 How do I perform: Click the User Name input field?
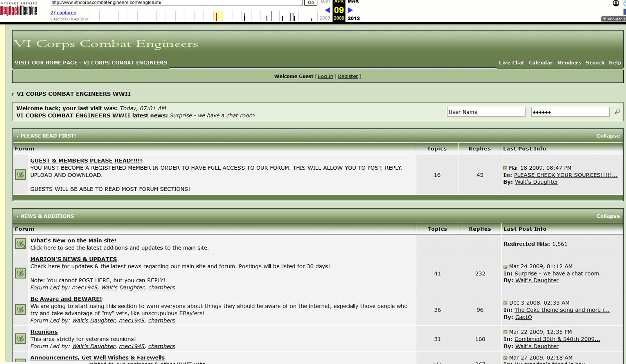pyautogui.click(x=486, y=112)
